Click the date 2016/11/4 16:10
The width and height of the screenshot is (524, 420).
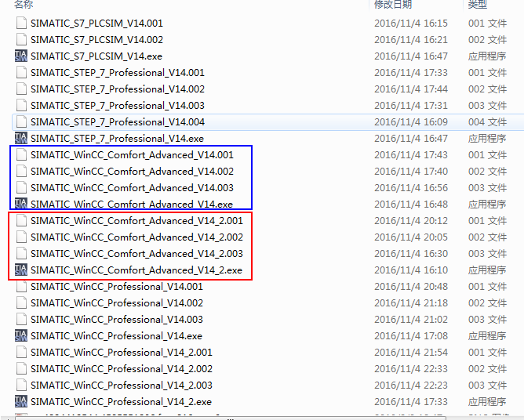coord(411,270)
